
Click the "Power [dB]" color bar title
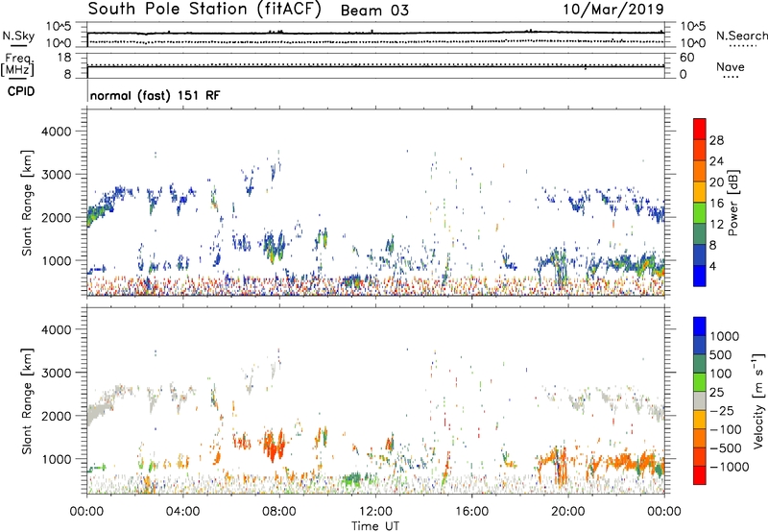733,203
